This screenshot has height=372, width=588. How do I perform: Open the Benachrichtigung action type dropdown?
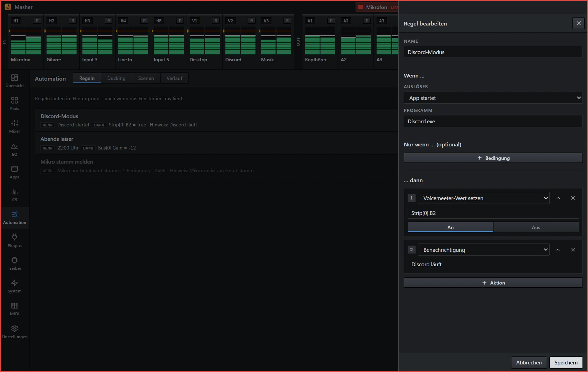pos(484,250)
